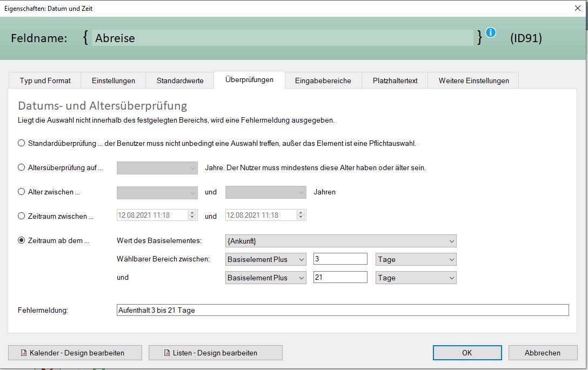Click the Abreise field name input
This screenshot has width=588, height=370.
pyautogui.click(x=283, y=38)
